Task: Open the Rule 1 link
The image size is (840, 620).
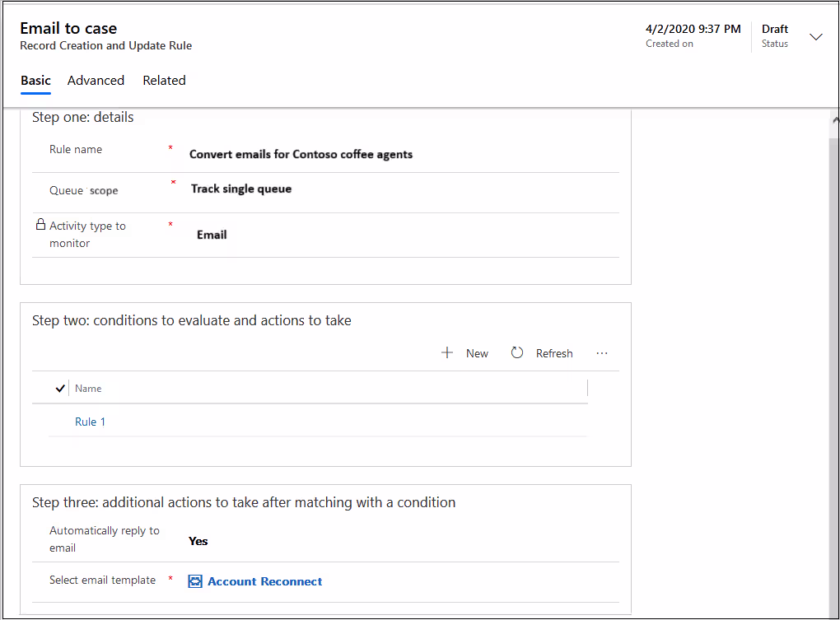Action: coord(90,422)
